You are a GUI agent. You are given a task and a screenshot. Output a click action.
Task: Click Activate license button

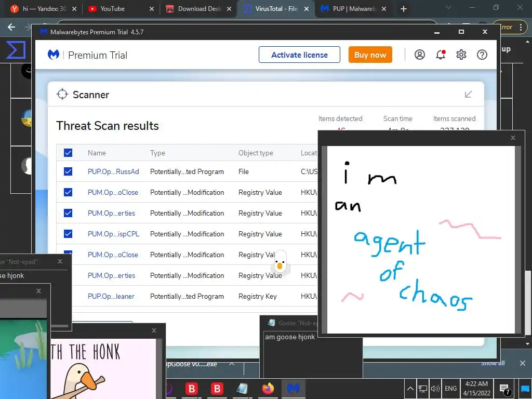299,55
